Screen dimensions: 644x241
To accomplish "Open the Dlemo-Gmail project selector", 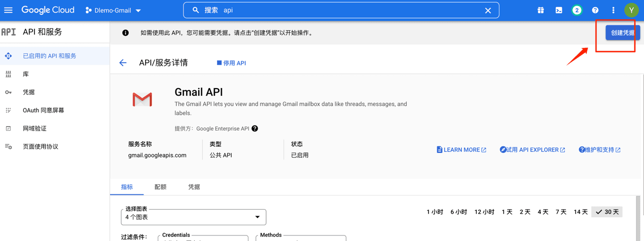I will tap(113, 10).
